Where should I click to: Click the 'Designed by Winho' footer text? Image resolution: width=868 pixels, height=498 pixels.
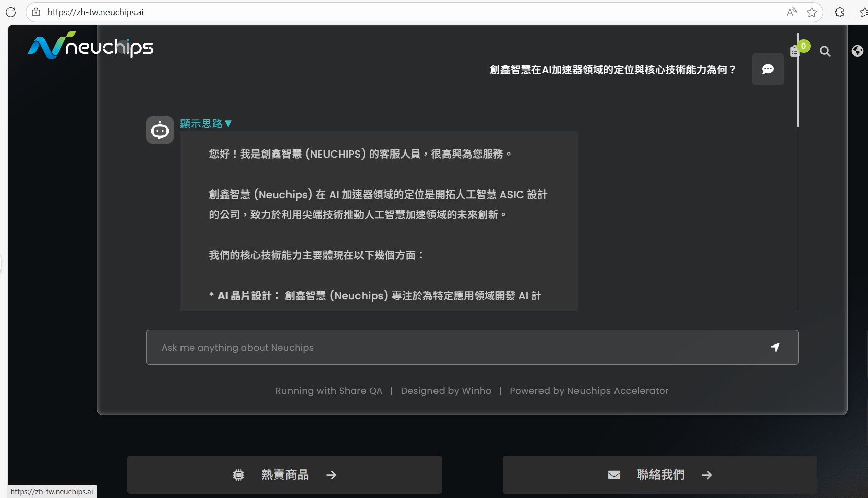pyautogui.click(x=446, y=391)
